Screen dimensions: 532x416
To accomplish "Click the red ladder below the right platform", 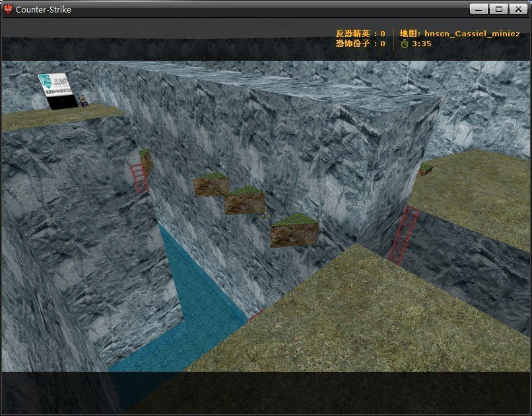I will pos(404,235).
